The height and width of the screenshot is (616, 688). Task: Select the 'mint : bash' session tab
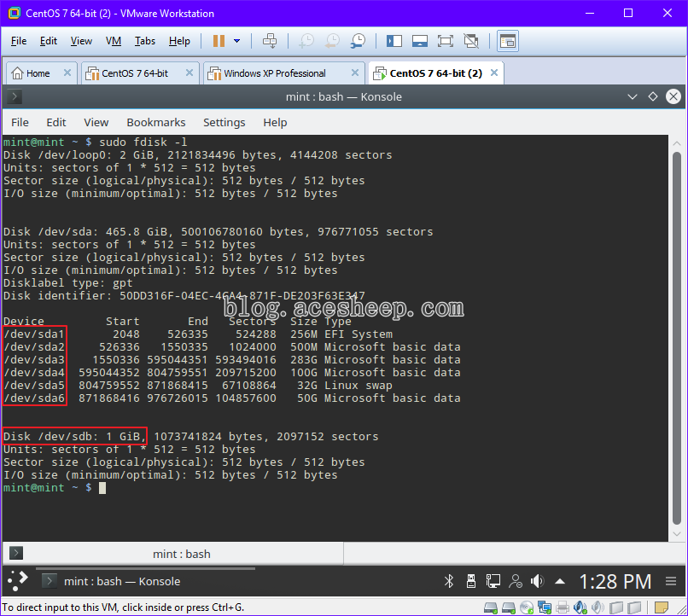pos(174,554)
